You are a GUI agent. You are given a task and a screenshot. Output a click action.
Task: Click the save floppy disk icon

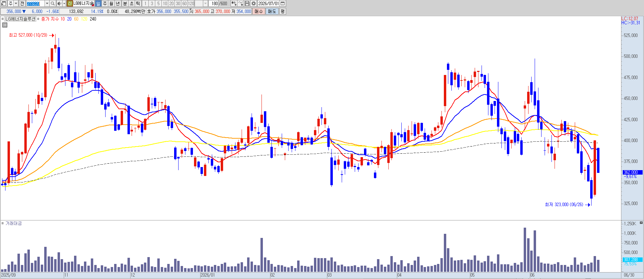pos(247,3)
